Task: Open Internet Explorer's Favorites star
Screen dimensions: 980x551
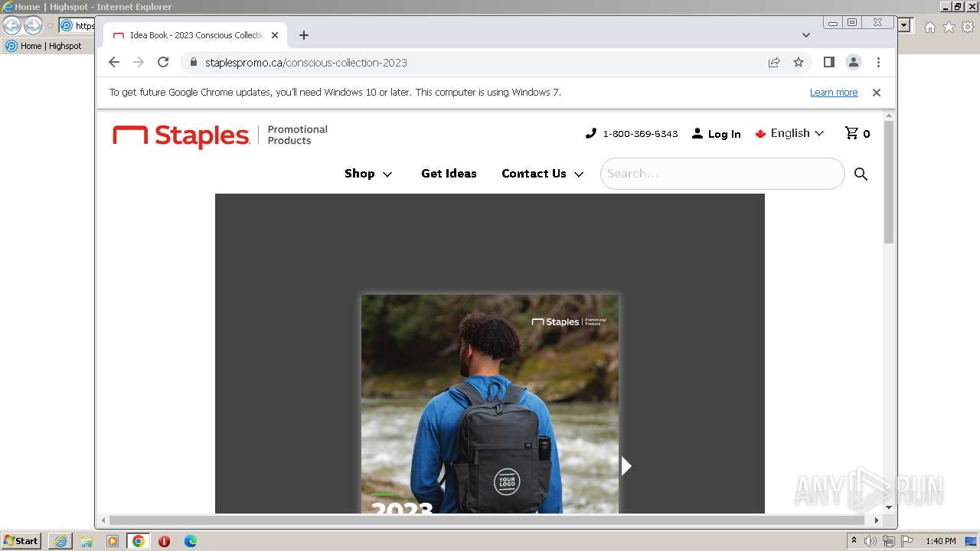Action: click(x=949, y=27)
